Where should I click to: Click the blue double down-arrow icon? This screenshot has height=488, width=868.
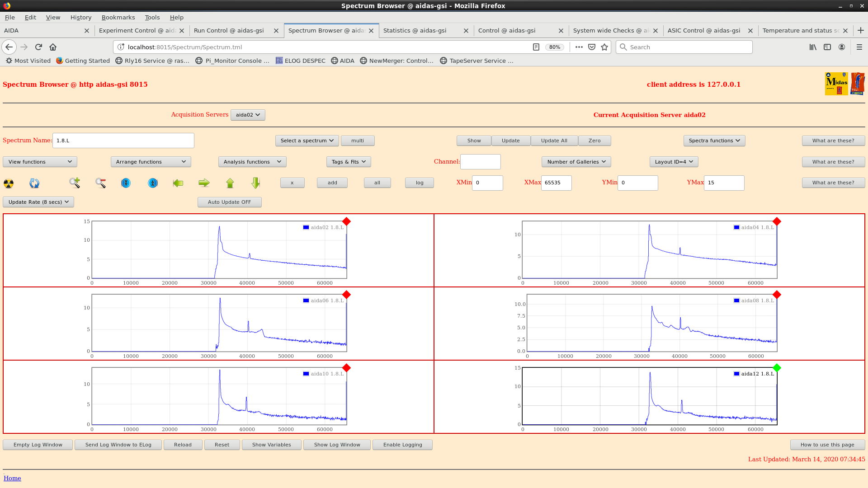point(126,183)
